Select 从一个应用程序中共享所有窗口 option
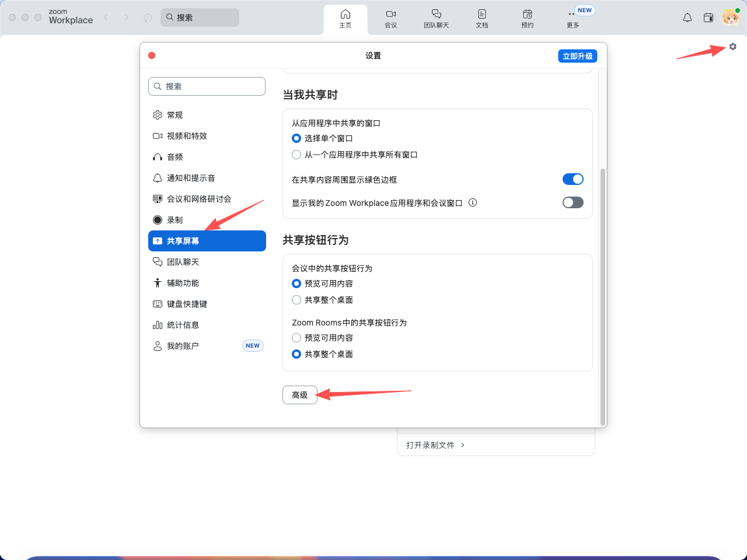 click(x=296, y=155)
